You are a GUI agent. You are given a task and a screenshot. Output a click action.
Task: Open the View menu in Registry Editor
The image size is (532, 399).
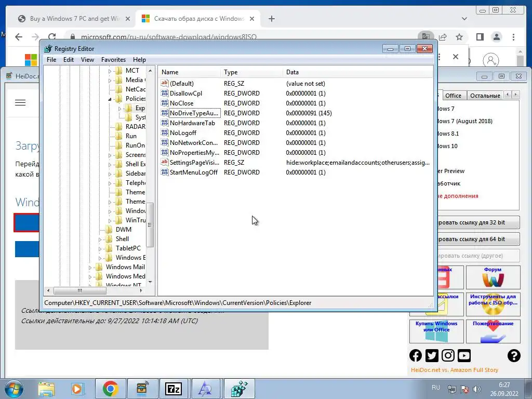(87, 60)
